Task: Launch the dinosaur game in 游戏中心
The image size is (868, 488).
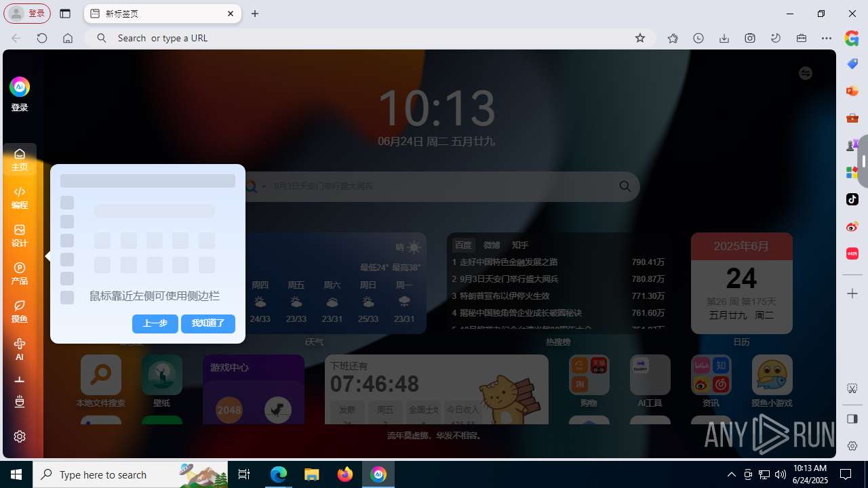Action: coord(278,409)
